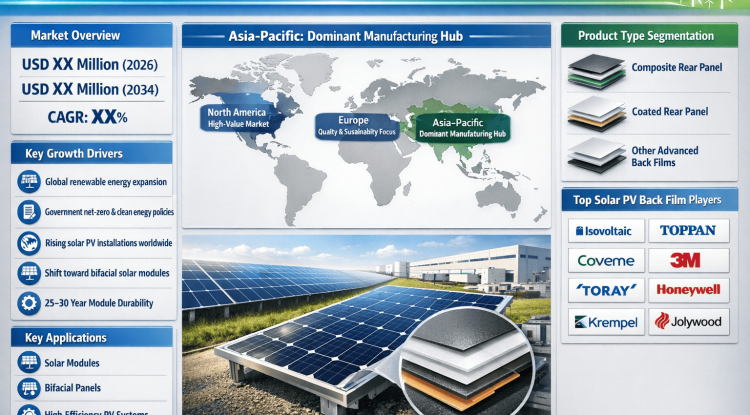The image size is (750, 415).
Task: Open the Product Type Segmentation header
Action: (x=649, y=36)
